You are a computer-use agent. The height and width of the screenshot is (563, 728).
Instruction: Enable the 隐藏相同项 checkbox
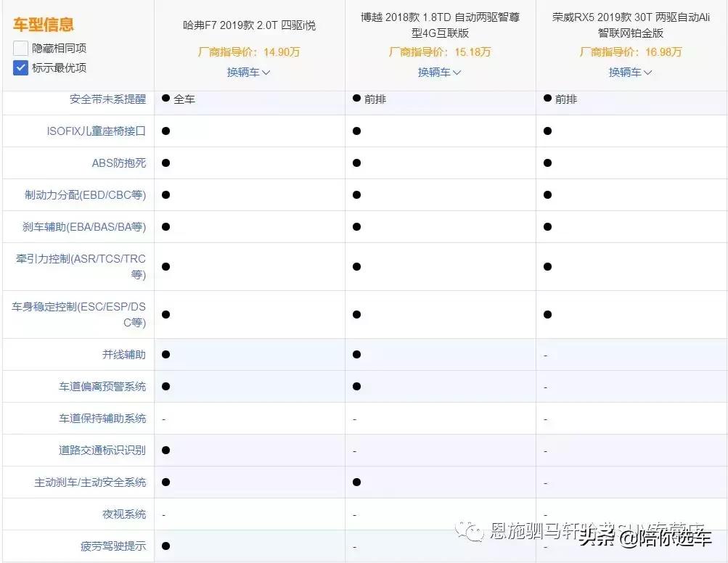(20, 48)
